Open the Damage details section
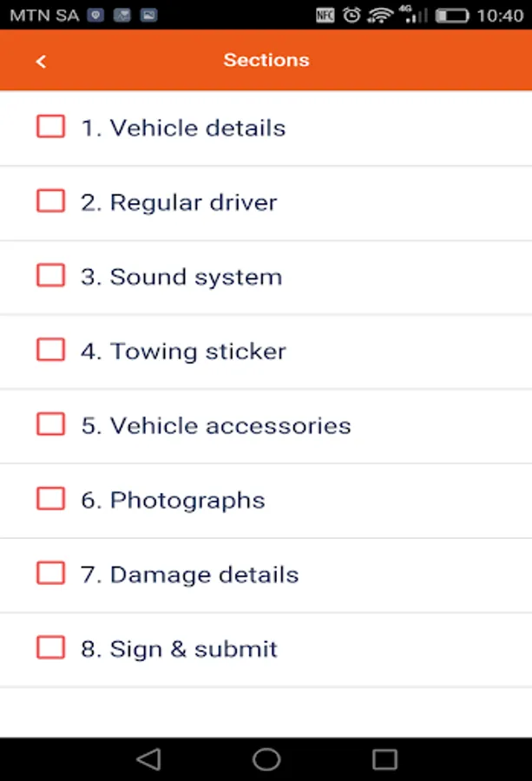 tap(204, 574)
